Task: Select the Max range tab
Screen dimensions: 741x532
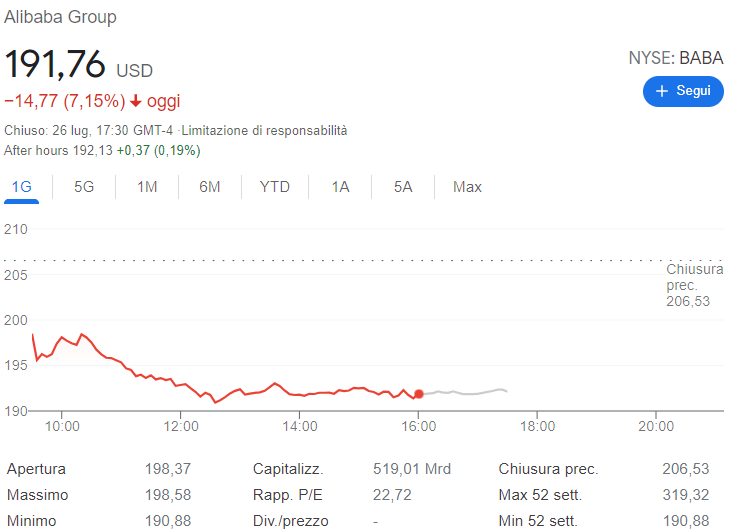Action: coord(467,187)
